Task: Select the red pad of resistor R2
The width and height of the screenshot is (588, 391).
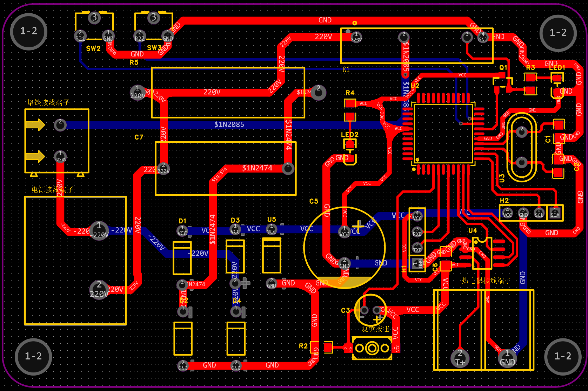Action: coord(328,347)
